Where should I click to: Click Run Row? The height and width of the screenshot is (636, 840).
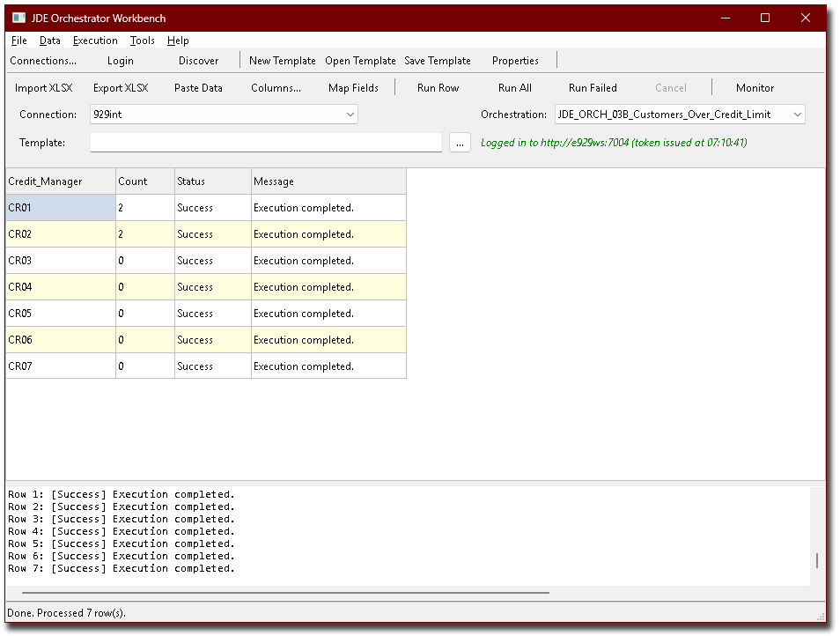(438, 88)
